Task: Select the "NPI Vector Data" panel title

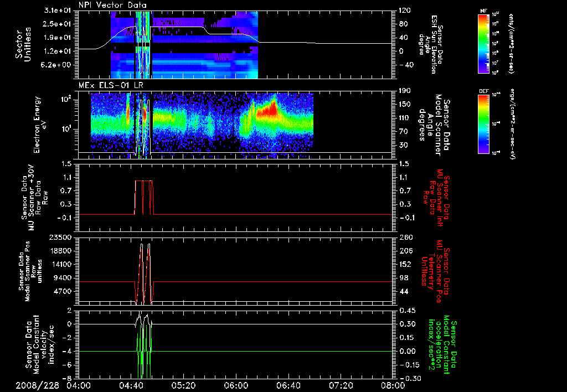Action: (x=112, y=5)
